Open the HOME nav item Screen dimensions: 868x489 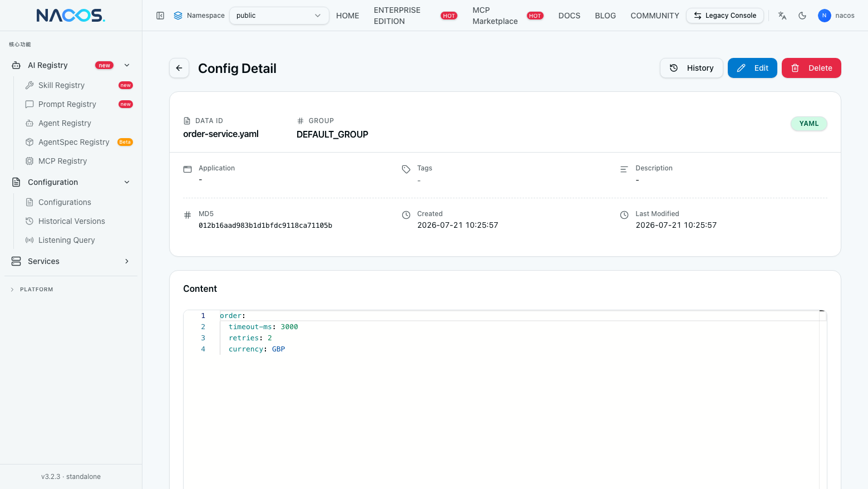coord(348,16)
